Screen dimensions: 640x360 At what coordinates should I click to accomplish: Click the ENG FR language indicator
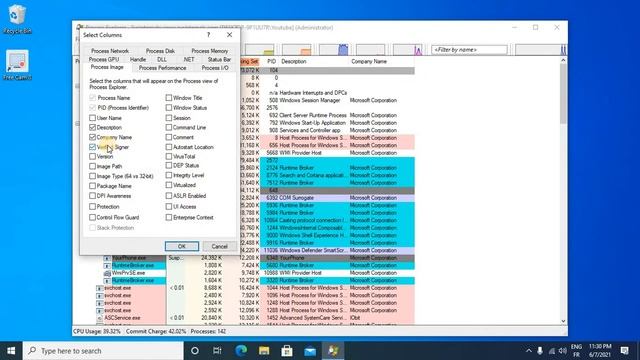[576, 351]
